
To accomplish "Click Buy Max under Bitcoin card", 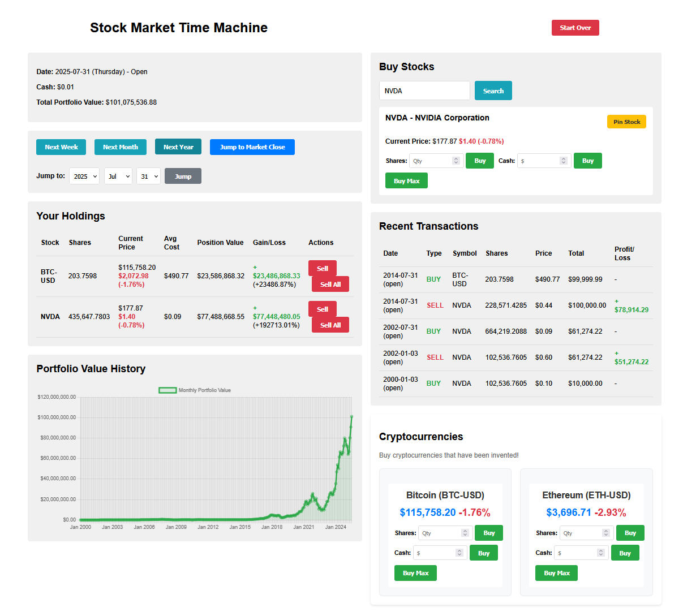I will coord(415,573).
